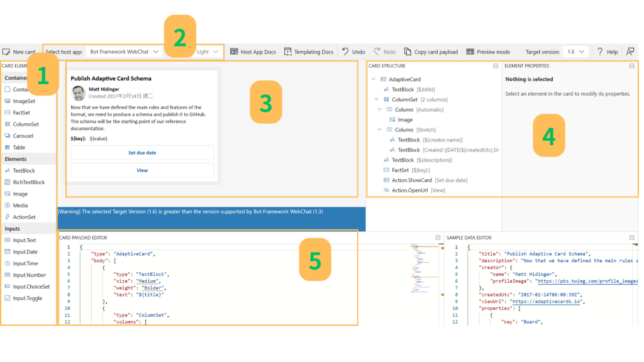Select Action.OpenUrl [View] node

point(414,190)
